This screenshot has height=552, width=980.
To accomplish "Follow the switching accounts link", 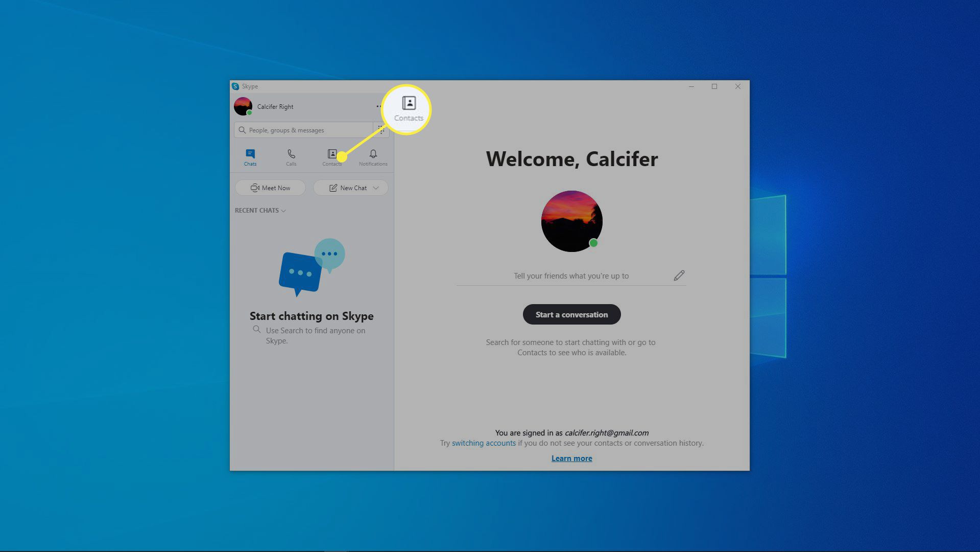I will pos(483,443).
